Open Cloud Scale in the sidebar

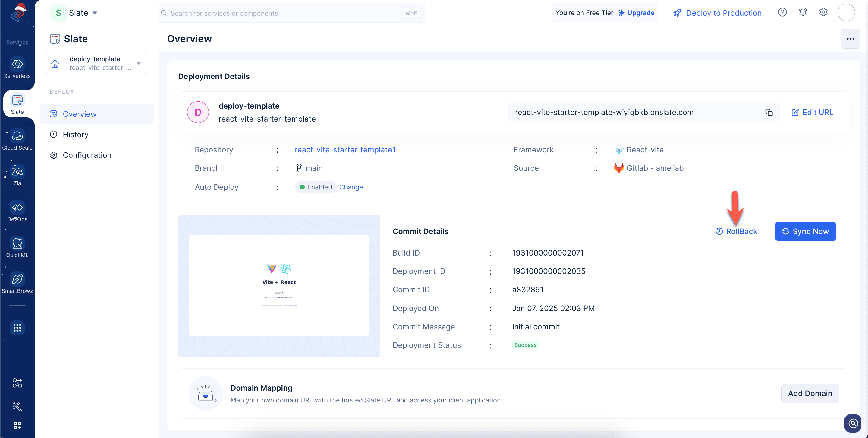coord(17,136)
